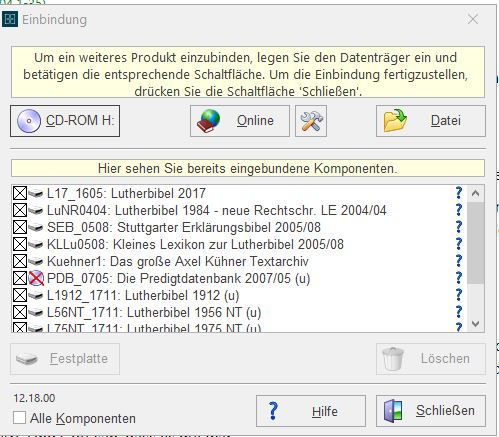499x437 pixels.
Task: Click drive icon beside SEB_0508 entry
Action: click(x=36, y=227)
